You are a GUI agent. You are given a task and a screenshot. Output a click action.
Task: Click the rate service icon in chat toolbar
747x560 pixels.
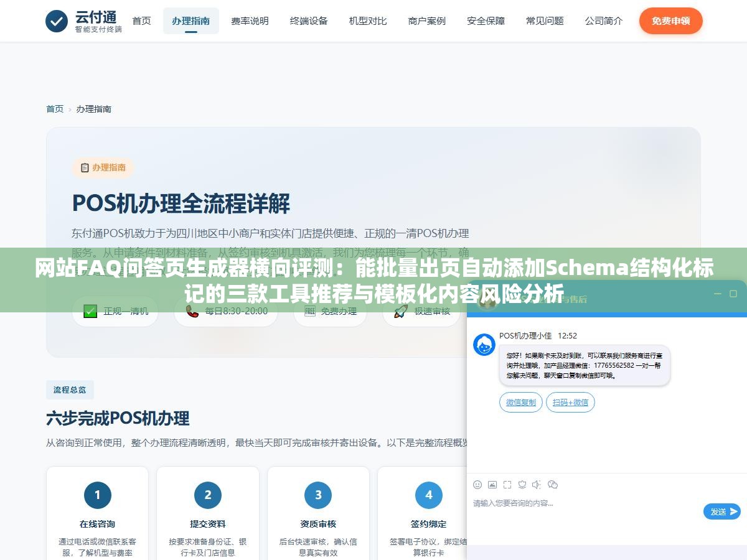click(522, 484)
